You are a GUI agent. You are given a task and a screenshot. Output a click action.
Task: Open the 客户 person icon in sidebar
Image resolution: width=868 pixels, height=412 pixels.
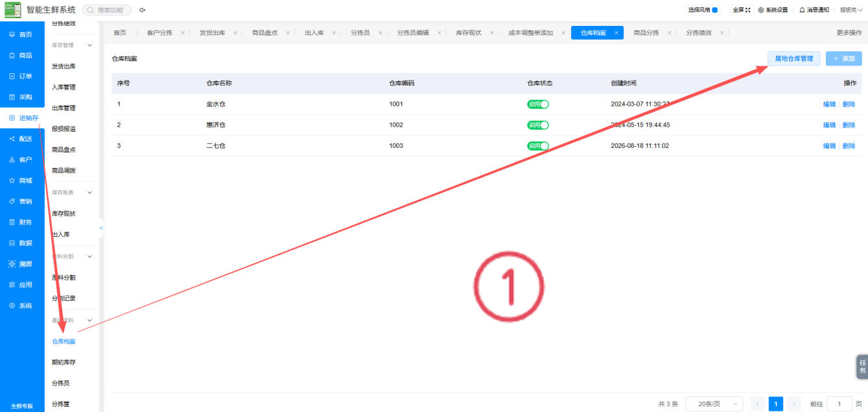click(12, 160)
